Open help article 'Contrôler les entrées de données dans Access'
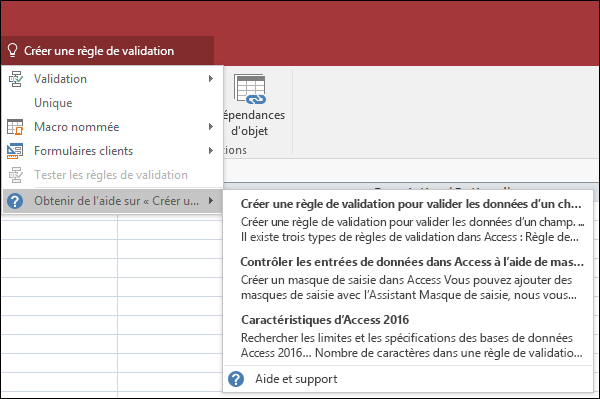 [x=412, y=262]
